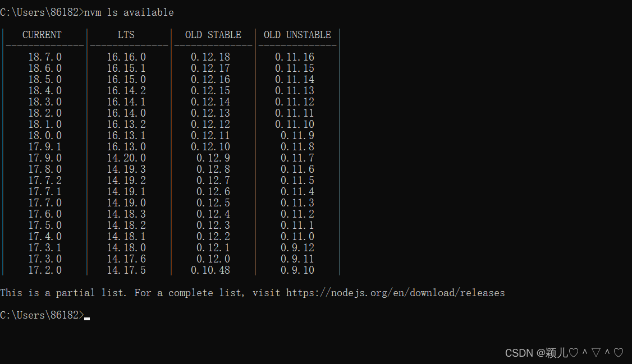Click the 'This is a partial list' message

click(63, 293)
